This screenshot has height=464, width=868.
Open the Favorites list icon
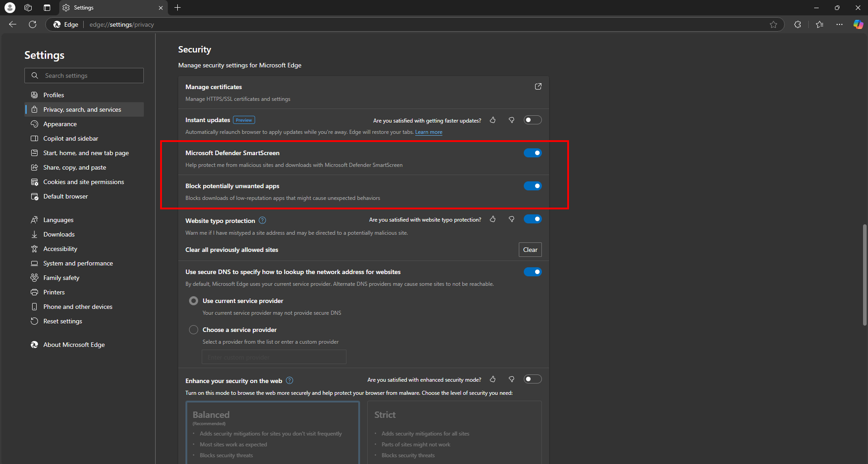(x=820, y=24)
